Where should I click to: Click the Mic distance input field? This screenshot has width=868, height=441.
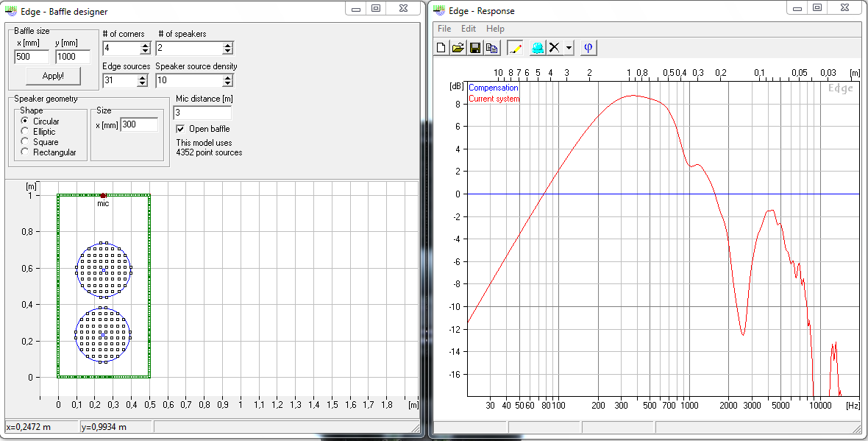click(x=202, y=113)
